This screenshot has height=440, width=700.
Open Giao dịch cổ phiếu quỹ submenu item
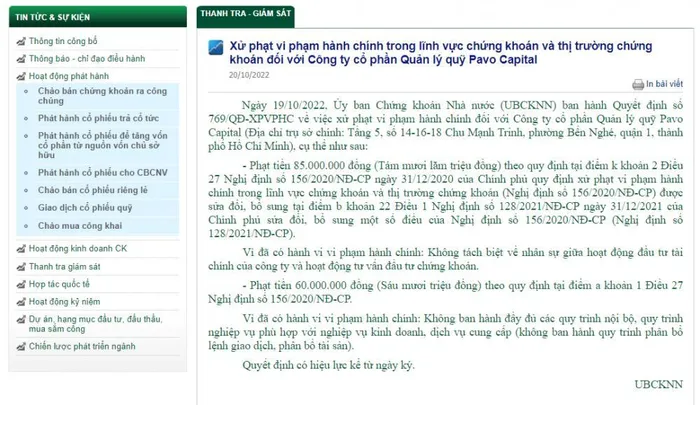pyautogui.click(x=83, y=210)
